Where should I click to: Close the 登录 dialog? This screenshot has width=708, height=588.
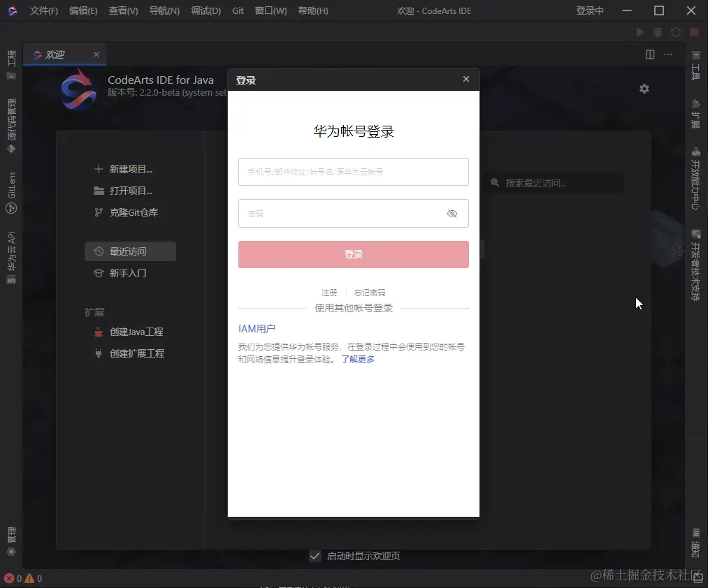[x=466, y=79]
